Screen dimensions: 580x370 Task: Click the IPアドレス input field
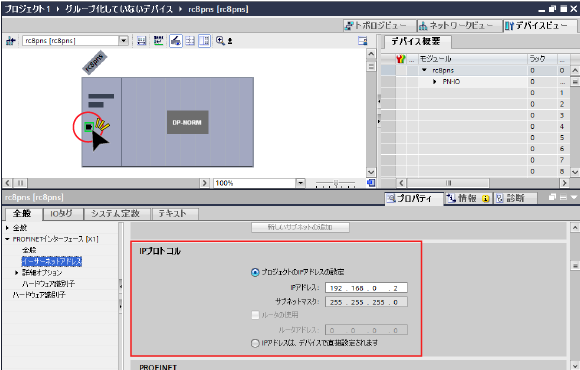click(x=366, y=288)
